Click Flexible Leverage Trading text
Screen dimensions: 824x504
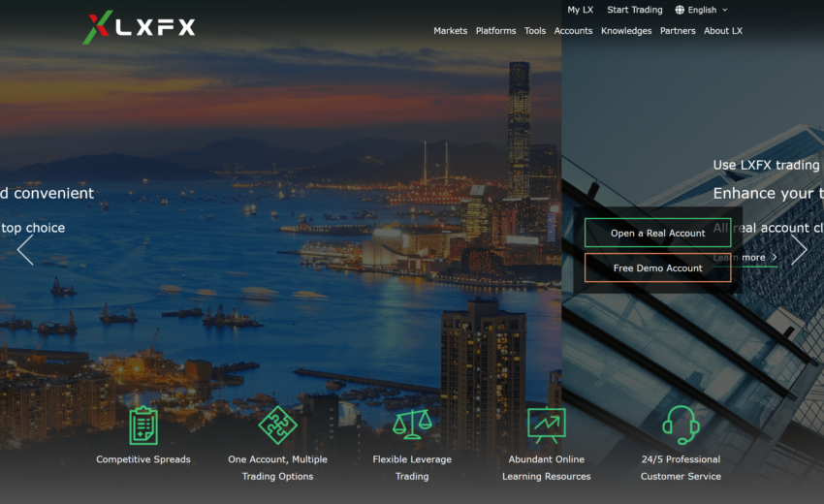click(x=412, y=468)
